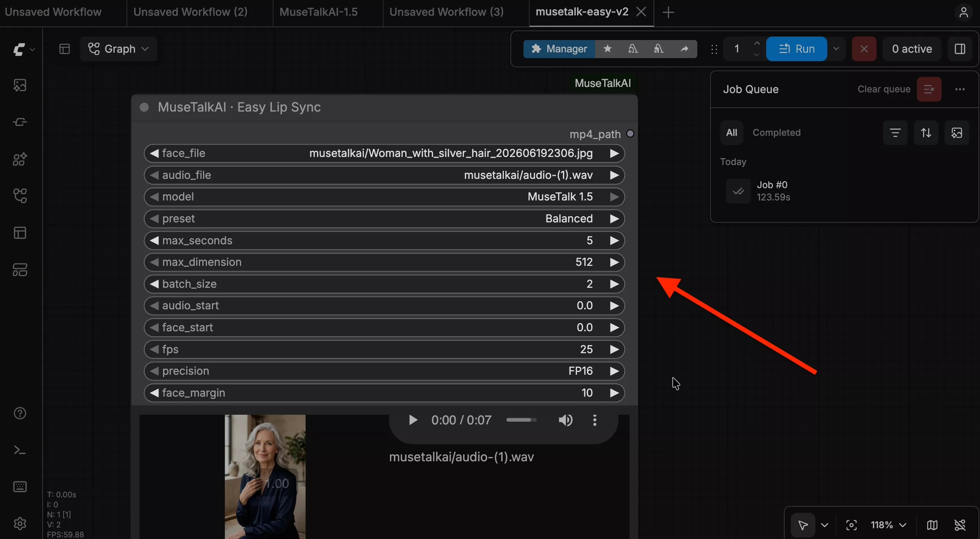The height and width of the screenshot is (539, 980).
Task: Toggle the minimap icon
Action: (932, 525)
